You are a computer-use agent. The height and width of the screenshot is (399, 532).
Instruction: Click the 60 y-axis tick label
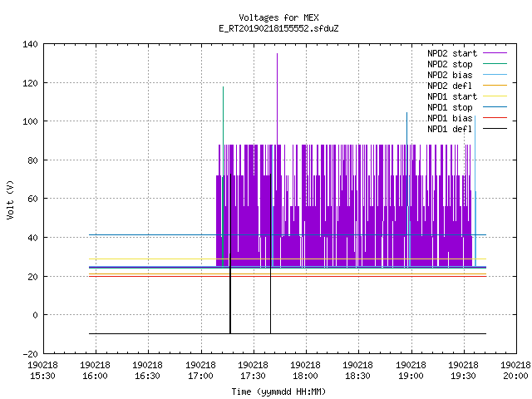[x=32, y=199]
